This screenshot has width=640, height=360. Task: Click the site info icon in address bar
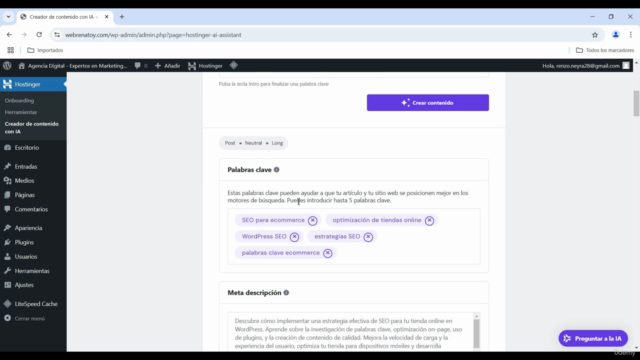click(57, 35)
